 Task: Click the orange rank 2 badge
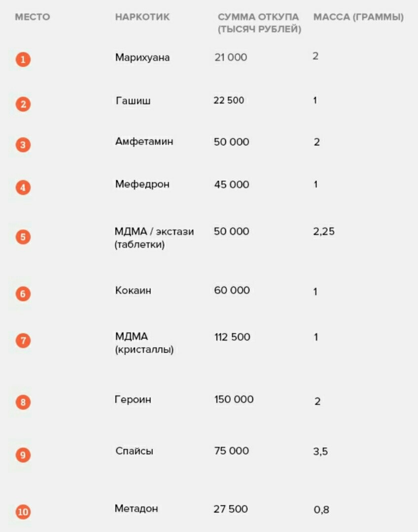(23, 104)
